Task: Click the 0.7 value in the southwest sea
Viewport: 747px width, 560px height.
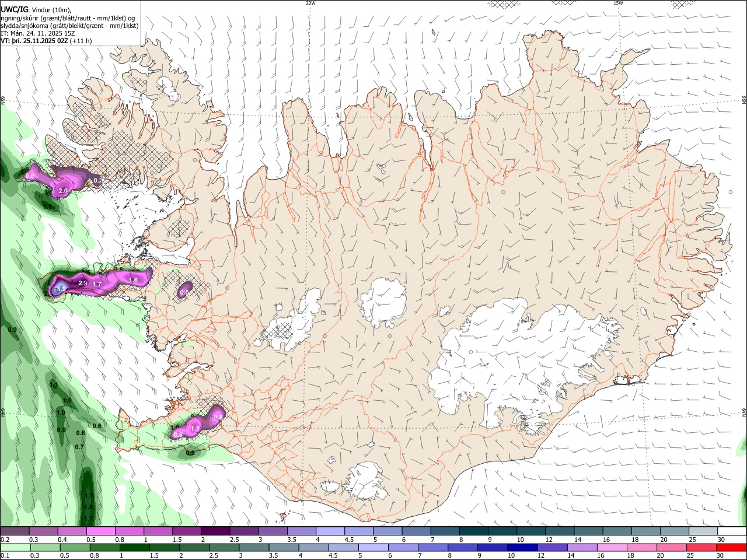Action: 79,447
